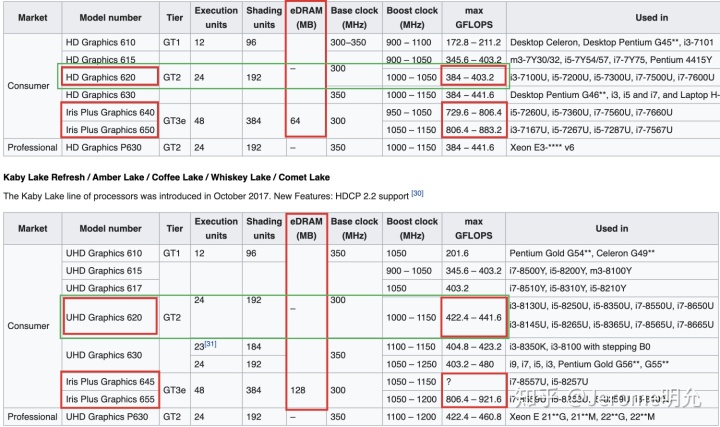The height and width of the screenshot is (427, 720).
Task: Click '422.4 – 441.6' GFLOPS for UHD 620
Action: [x=473, y=317]
